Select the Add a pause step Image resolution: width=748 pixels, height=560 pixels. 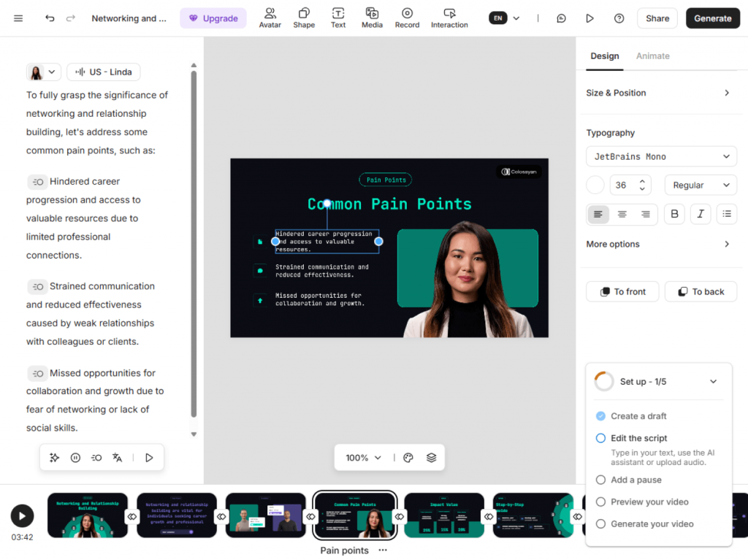[x=636, y=480]
